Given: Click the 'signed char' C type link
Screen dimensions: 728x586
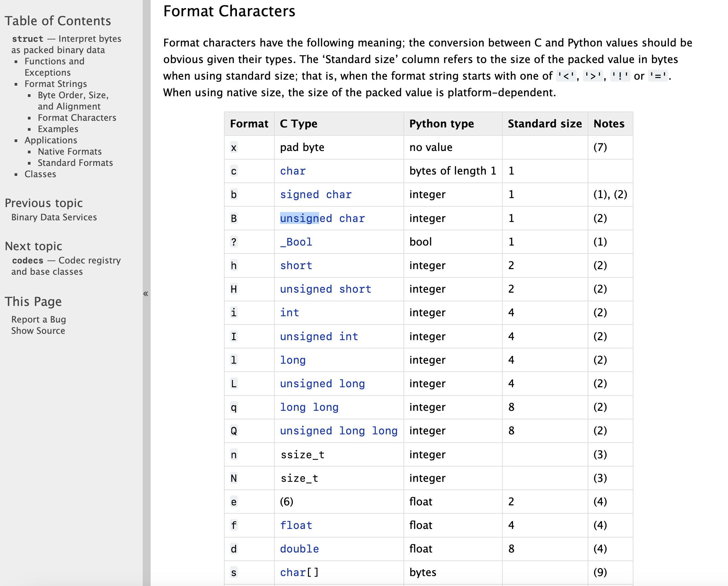Looking at the screenshot, I should pyautogui.click(x=316, y=194).
